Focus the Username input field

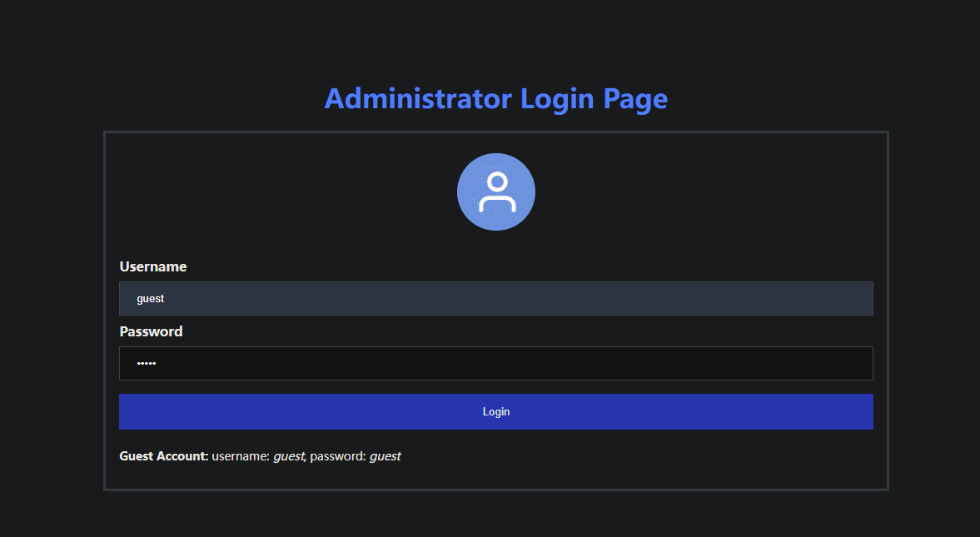(495, 298)
